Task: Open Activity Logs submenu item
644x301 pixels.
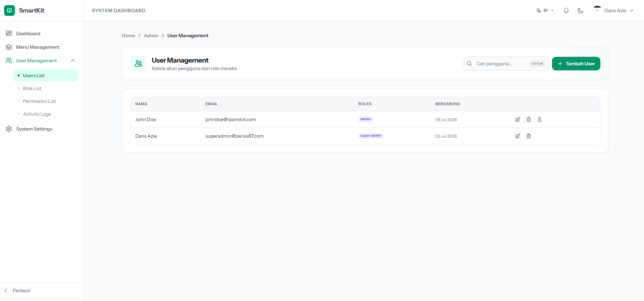Action: (x=46, y=114)
